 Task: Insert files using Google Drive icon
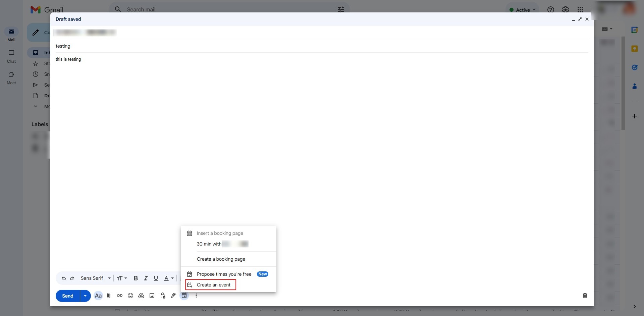141,296
